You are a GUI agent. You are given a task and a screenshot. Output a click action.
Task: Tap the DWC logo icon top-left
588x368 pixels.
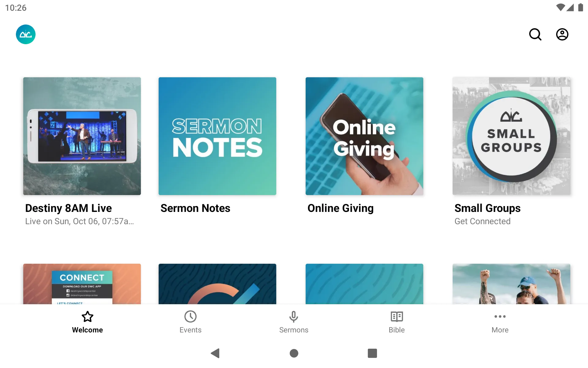[x=26, y=34]
